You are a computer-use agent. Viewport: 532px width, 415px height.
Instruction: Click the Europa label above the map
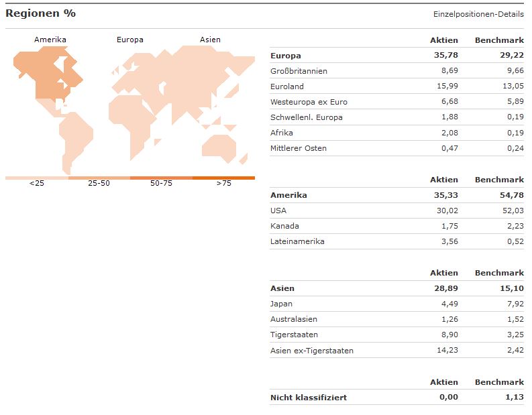tap(129, 40)
